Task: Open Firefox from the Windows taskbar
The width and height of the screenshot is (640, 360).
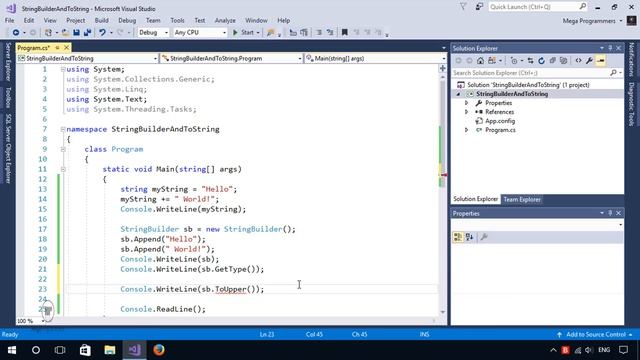Action: click(159, 350)
